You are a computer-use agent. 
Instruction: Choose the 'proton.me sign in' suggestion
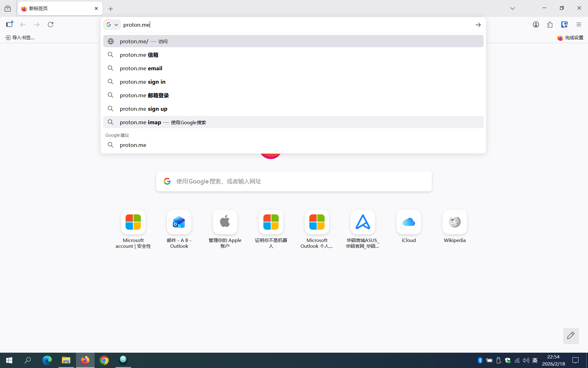tap(143, 82)
